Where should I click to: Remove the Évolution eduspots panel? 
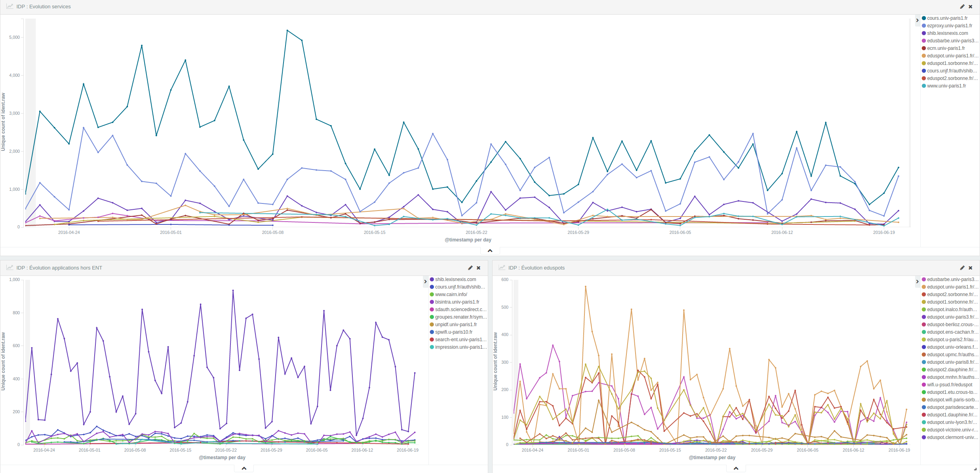[x=970, y=268]
